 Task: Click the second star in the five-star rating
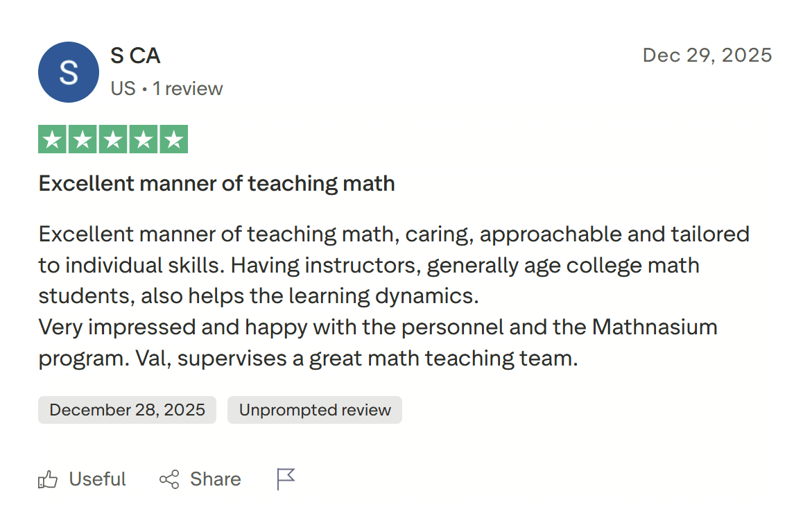pyautogui.click(x=83, y=139)
